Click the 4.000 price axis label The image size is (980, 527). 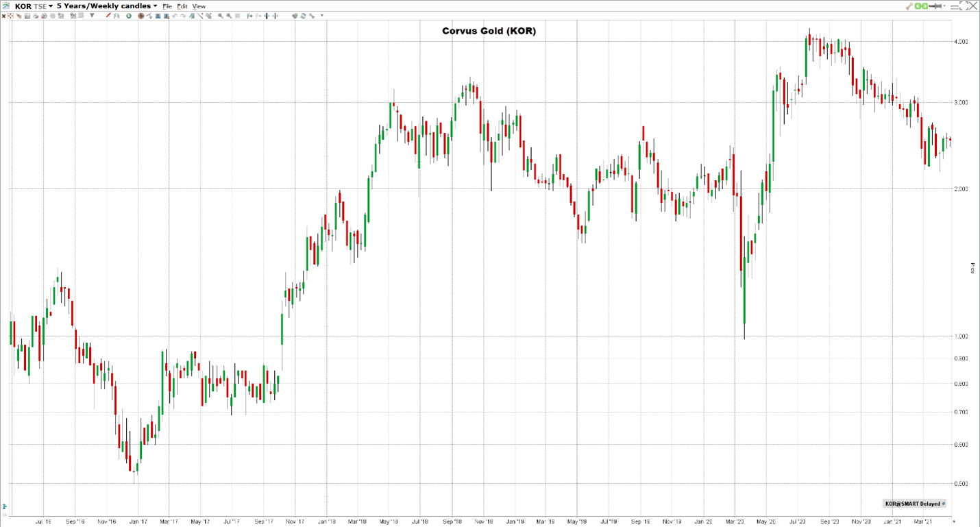tap(960, 42)
